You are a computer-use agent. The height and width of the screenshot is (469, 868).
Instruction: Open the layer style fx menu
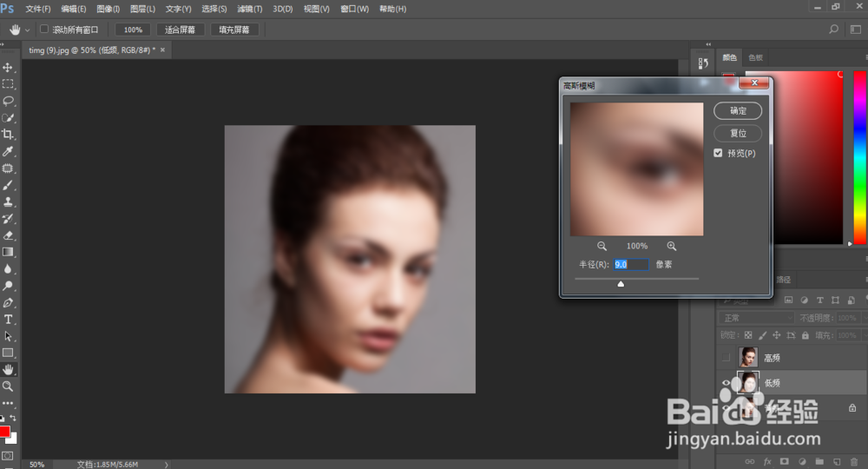767,461
